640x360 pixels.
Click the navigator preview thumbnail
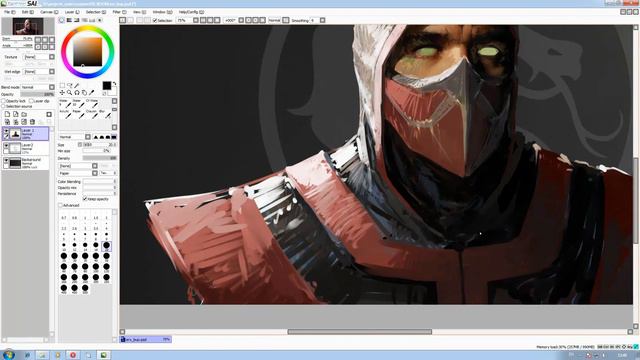28,27
